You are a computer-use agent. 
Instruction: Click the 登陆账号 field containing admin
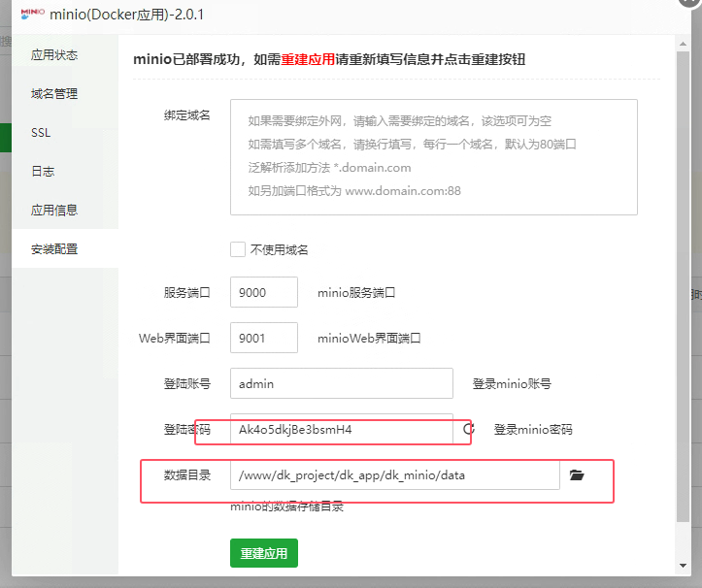[342, 383]
